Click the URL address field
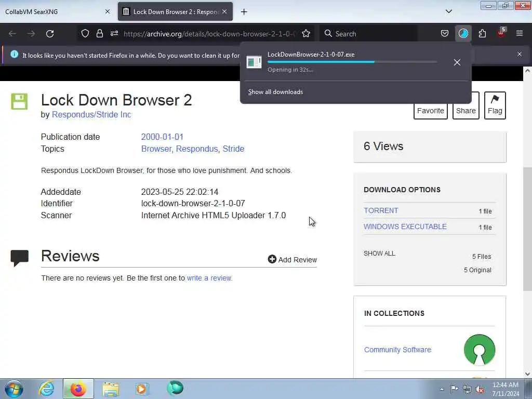 (210, 34)
